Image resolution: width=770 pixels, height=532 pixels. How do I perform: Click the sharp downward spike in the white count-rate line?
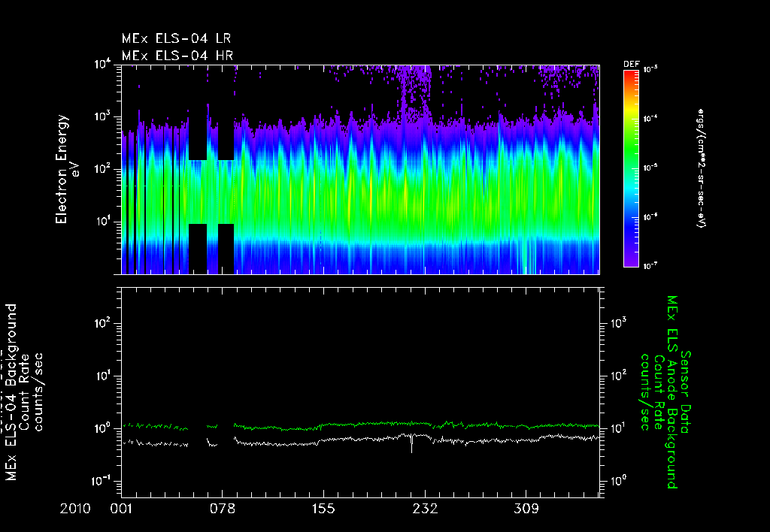click(x=411, y=444)
